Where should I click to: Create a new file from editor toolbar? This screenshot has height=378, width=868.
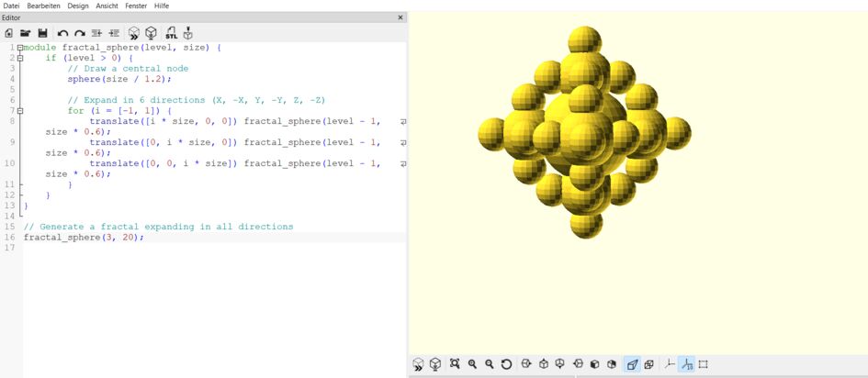click(9, 33)
